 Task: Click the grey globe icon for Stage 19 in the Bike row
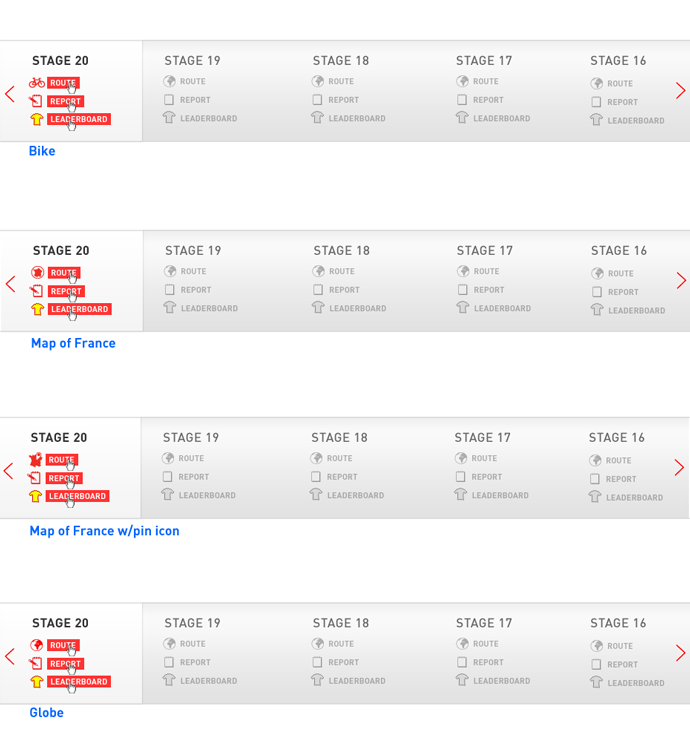(169, 81)
